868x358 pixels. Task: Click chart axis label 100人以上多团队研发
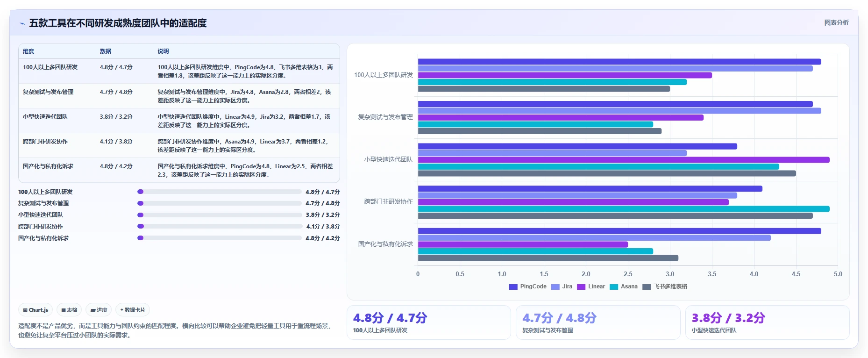point(384,75)
